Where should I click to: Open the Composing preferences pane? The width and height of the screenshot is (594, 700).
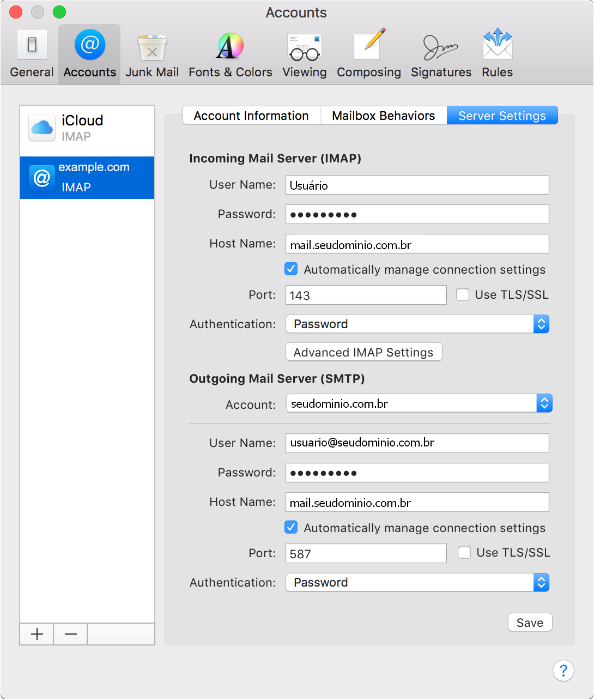(x=368, y=54)
